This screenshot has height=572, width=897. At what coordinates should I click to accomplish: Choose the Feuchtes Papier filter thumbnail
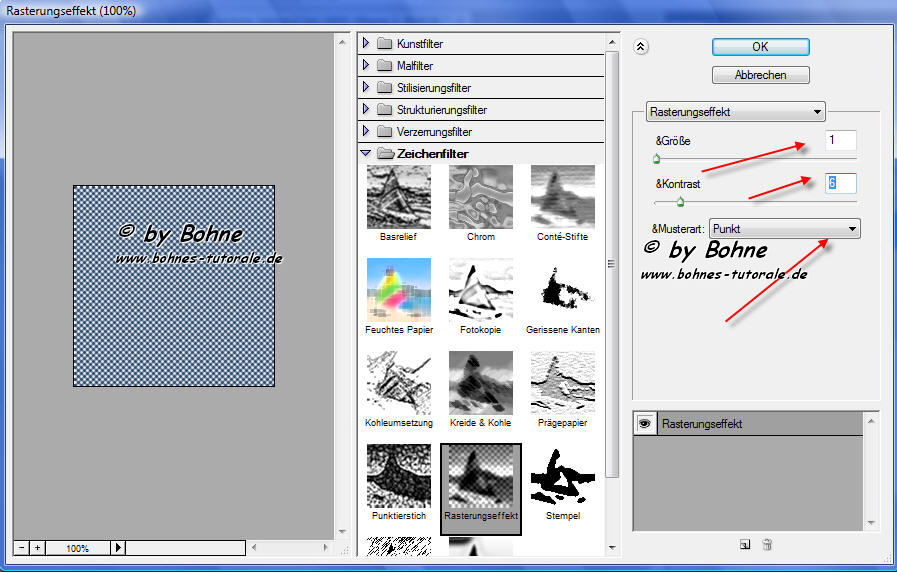tap(399, 290)
